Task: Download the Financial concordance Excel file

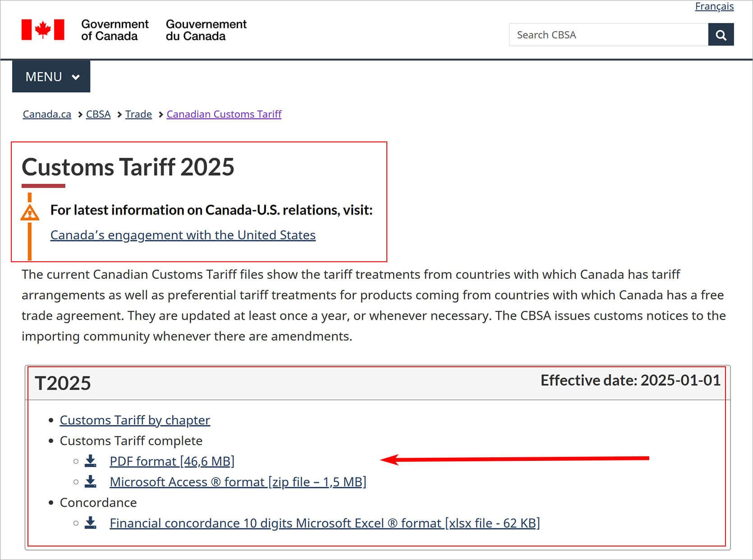Action: click(x=324, y=523)
